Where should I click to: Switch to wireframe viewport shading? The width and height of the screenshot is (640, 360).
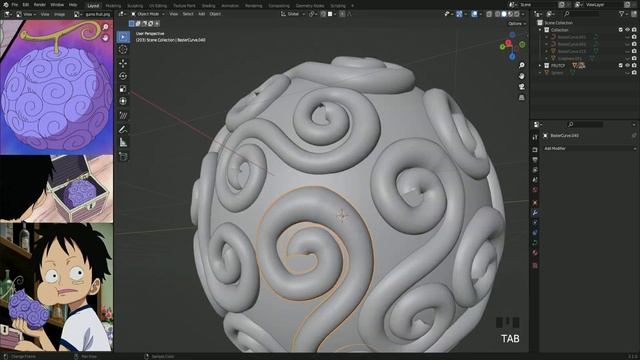pyautogui.click(x=497, y=14)
